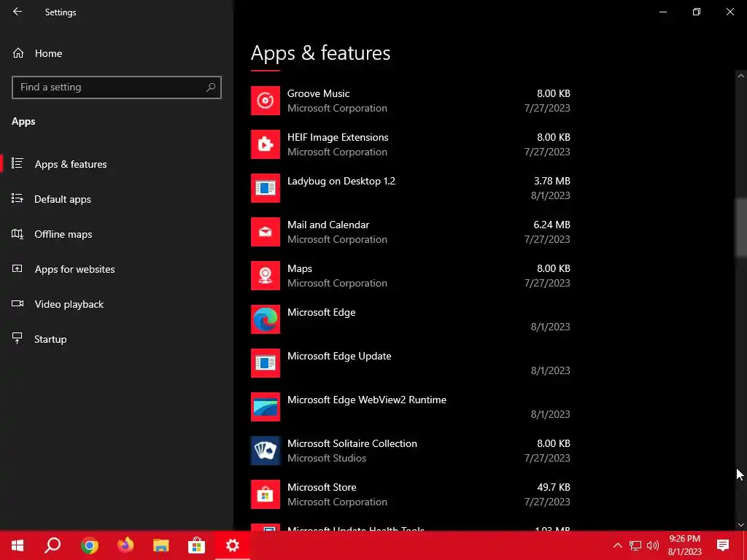Viewport: 747px width, 560px height.
Task: Select Microsoft Store entry name
Action: [x=322, y=487]
